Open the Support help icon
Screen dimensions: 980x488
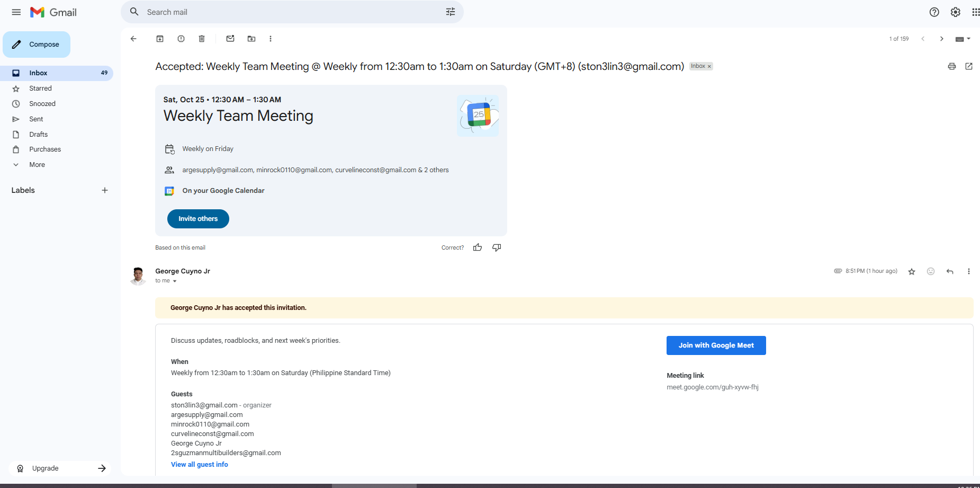(934, 12)
